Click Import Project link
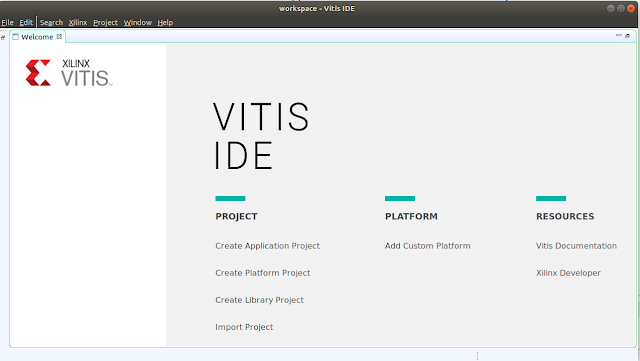Image resolution: width=640 pixels, height=361 pixels. coord(244,327)
